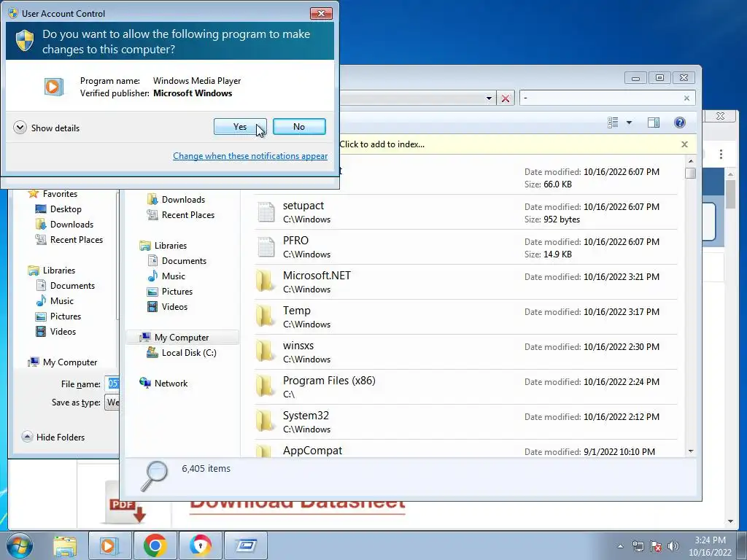Open address bar dropdown arrow in search window

point(489,98)
